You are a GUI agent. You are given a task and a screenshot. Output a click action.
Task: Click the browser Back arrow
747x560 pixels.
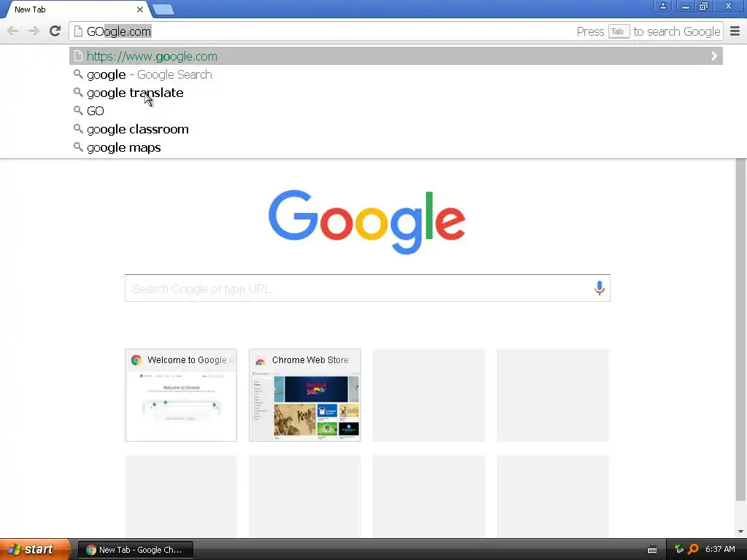[13, 31]
